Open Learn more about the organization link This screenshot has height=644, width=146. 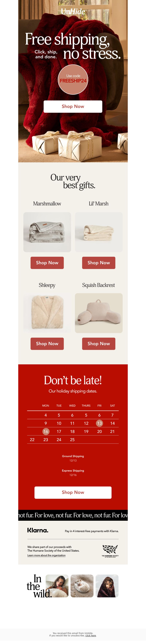[46, 555]
